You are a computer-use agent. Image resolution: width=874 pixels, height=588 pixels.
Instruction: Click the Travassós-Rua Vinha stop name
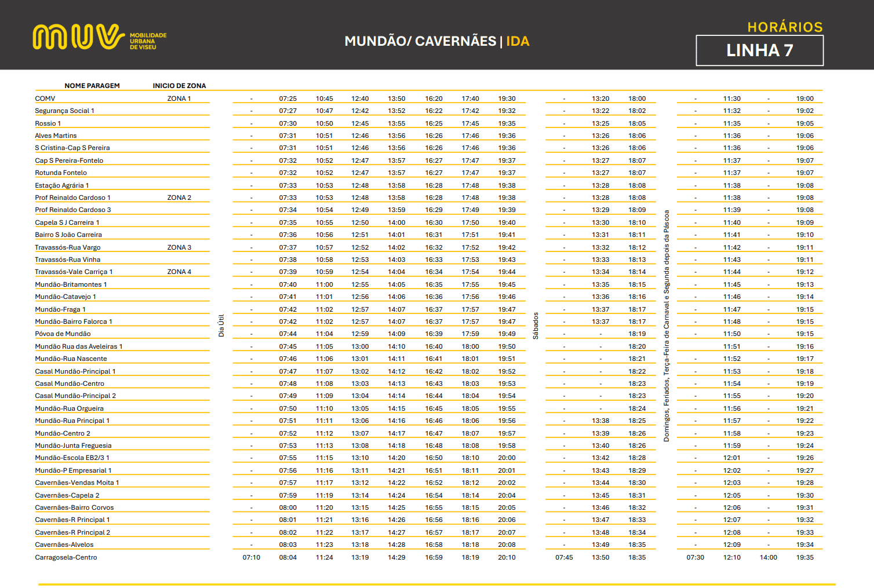67,260
